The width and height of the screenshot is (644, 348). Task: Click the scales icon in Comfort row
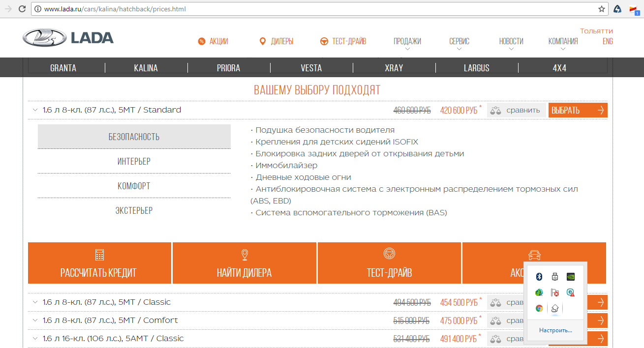495,320
